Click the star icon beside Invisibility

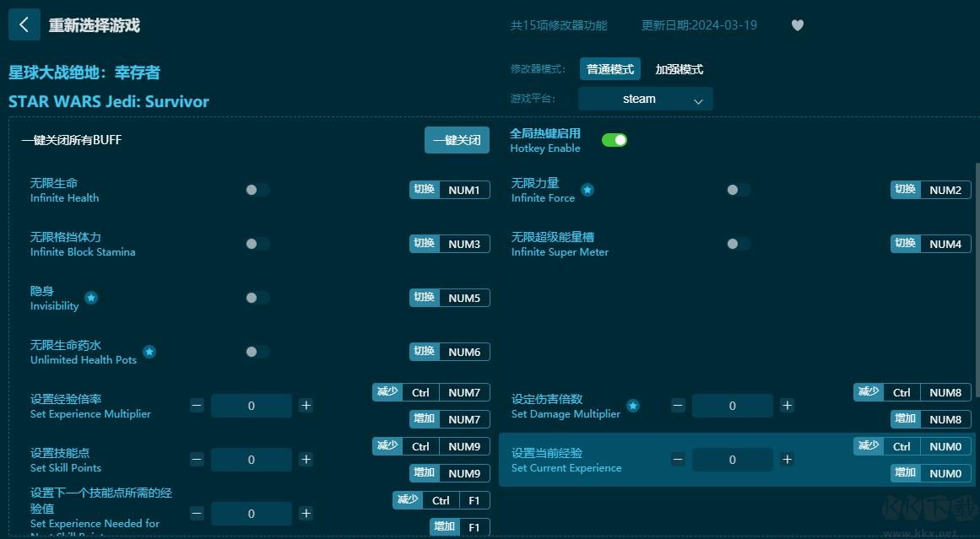90,298
